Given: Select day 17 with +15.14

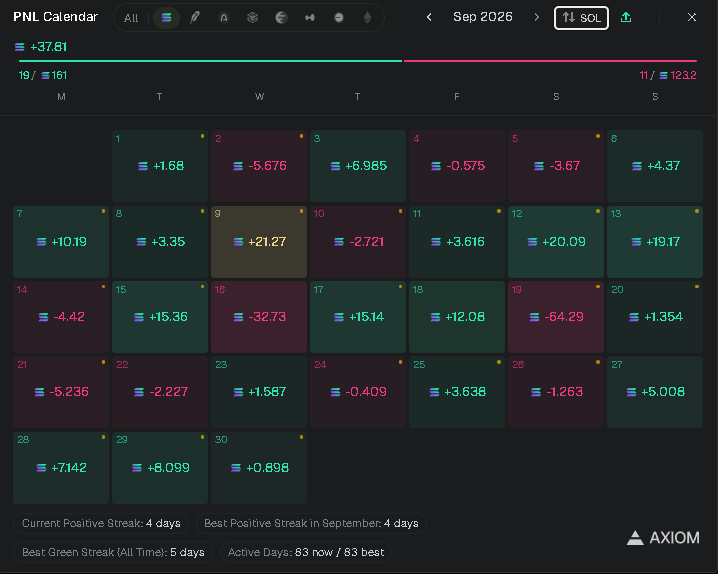Looking at the screenshot, I should click(358, 317).
